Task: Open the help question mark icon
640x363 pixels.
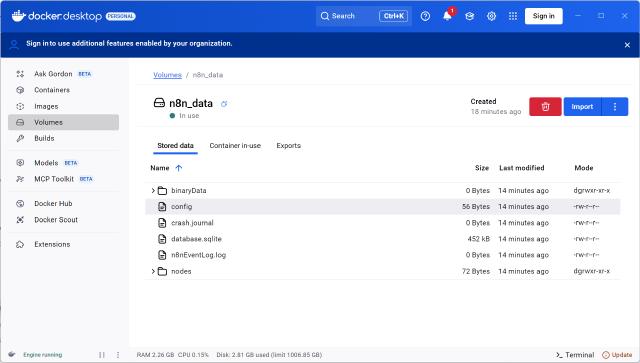Action: (425, 16)
